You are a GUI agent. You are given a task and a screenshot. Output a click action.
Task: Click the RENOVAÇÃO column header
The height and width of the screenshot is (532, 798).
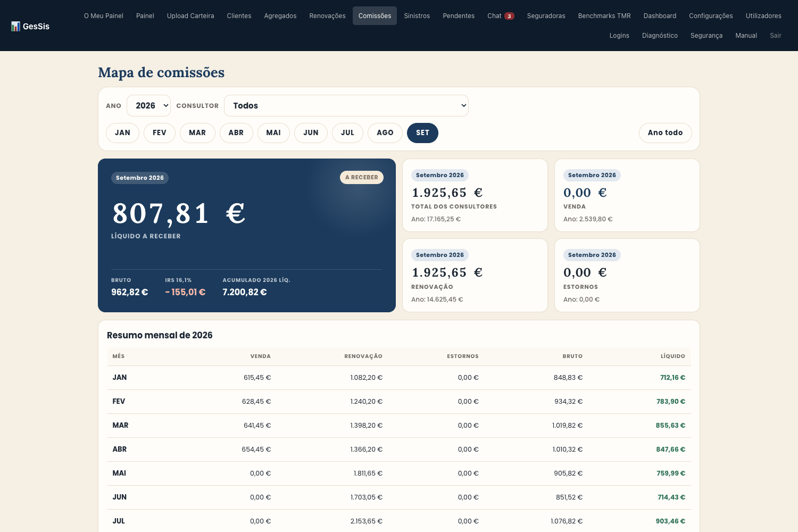pos(363,356)
